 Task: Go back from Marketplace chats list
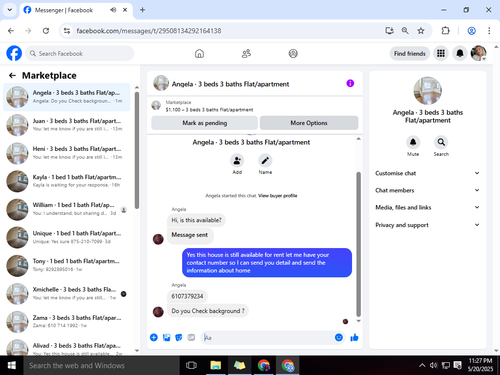click(12, 76)
